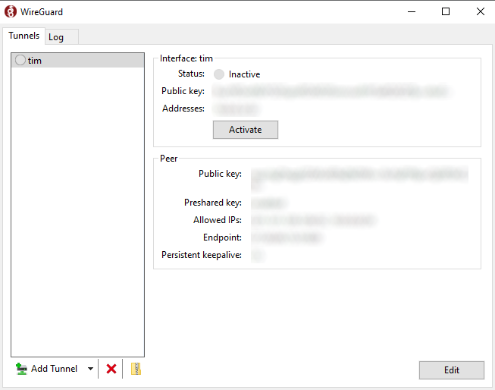The width and height of the screenshot is (495, 390).
Task: Click the blurred Preshared key value
Action: pyautogui.click(x=268, y=203)
